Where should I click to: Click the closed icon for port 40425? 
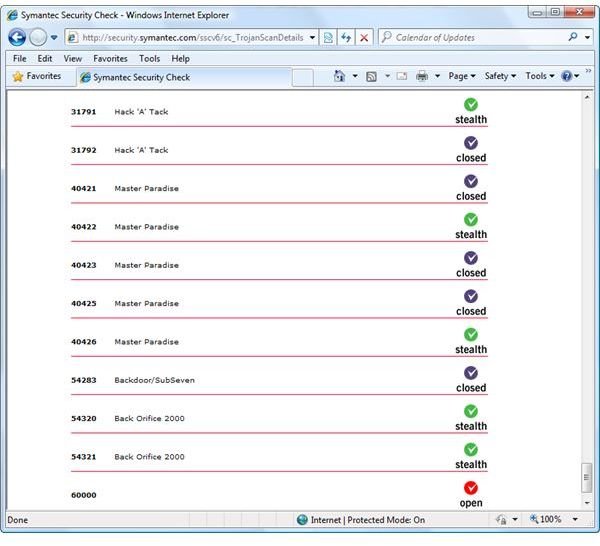[x=471, y=296]
